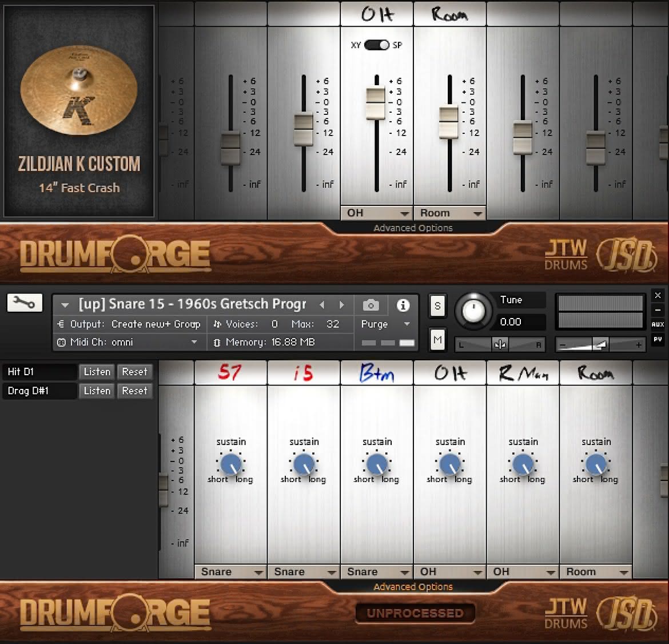Viewport: 669px width, 644px height.
Task: Click the PV button on the snare header
Action: [x=658, y=339]
